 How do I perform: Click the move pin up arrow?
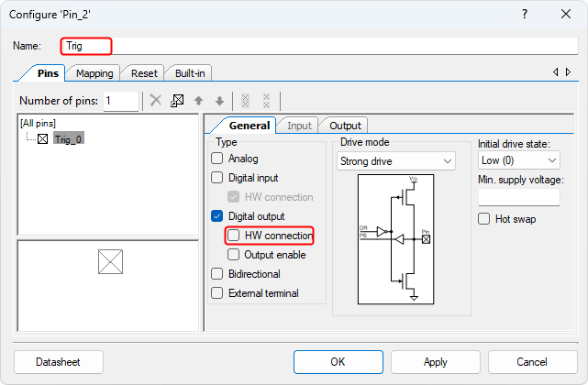coord(198,101)
